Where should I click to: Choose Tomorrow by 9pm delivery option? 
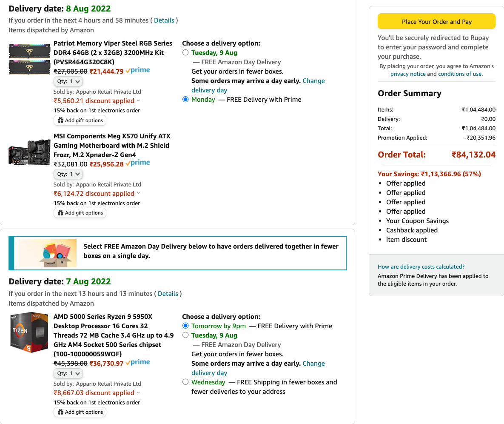[185, 326]
